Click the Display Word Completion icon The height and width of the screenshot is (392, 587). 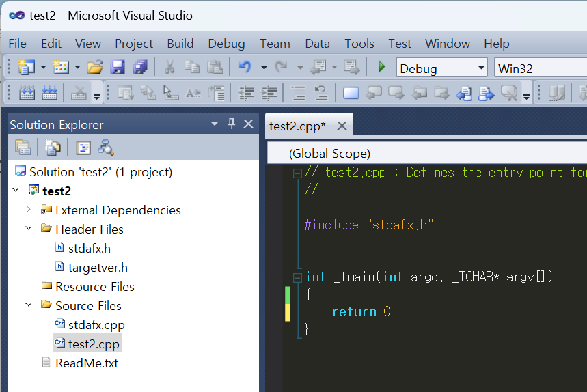pyautogui.click(x=193, y=93)
